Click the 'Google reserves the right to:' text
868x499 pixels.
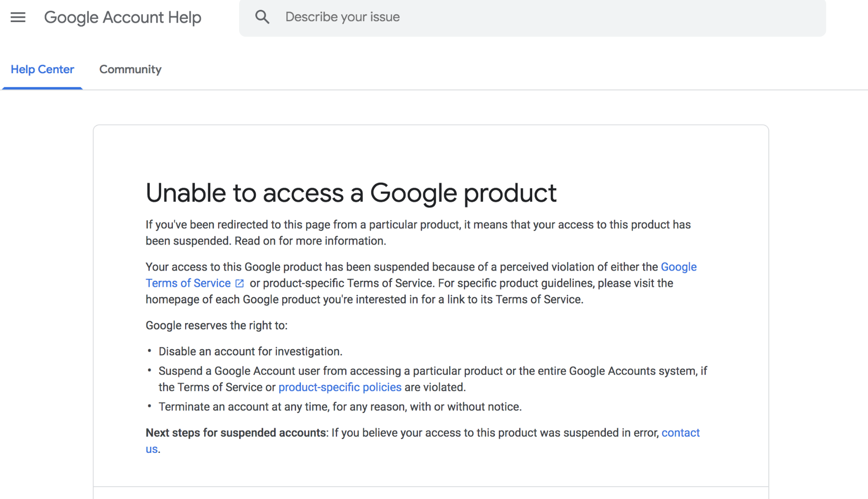(217, 325)
